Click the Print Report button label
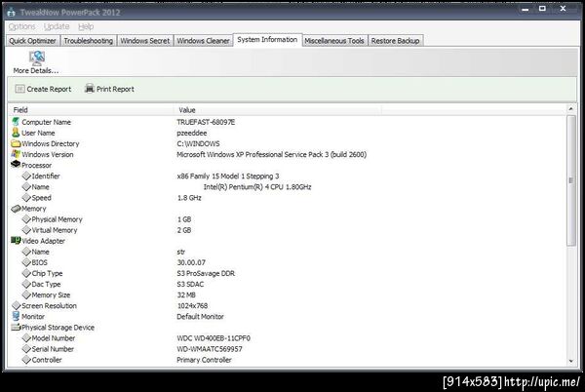The width and height of the screenshot is (585, 392). (x=115, y=89)
